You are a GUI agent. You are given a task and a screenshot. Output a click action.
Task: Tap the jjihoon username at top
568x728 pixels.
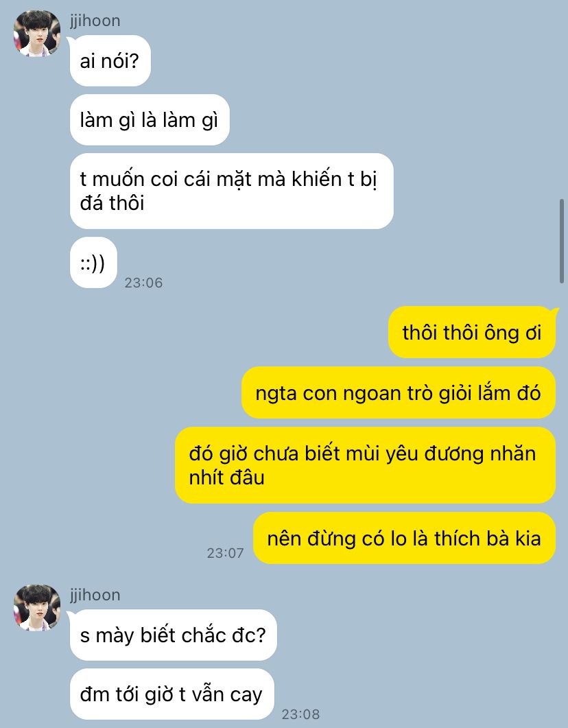coord(95,21)
